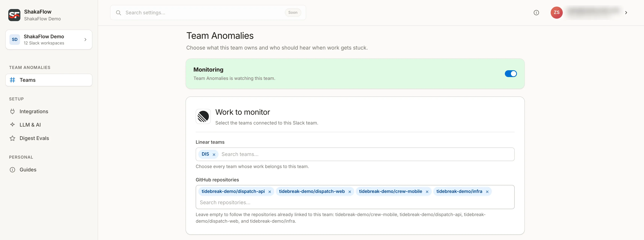
Task: Expand the ShakaFlow Demo workspace switcher chevron
Action: [x=85, y=39]
